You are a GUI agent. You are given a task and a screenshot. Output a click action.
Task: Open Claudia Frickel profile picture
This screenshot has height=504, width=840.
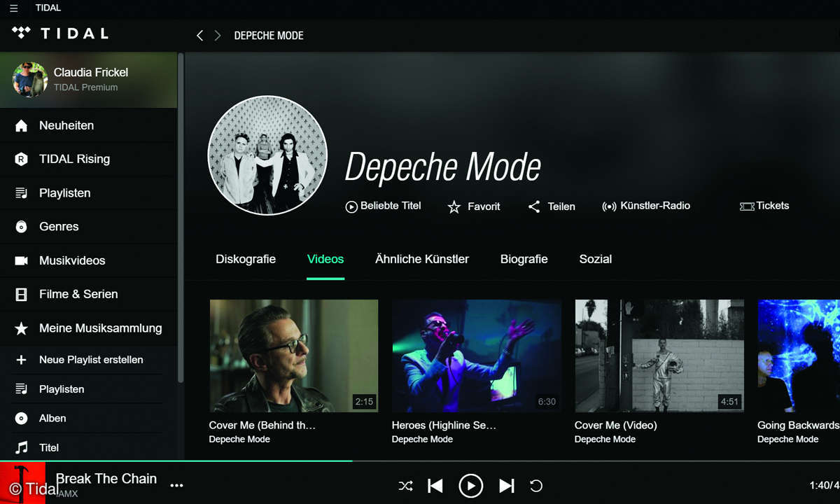click(x=29, y=78)
